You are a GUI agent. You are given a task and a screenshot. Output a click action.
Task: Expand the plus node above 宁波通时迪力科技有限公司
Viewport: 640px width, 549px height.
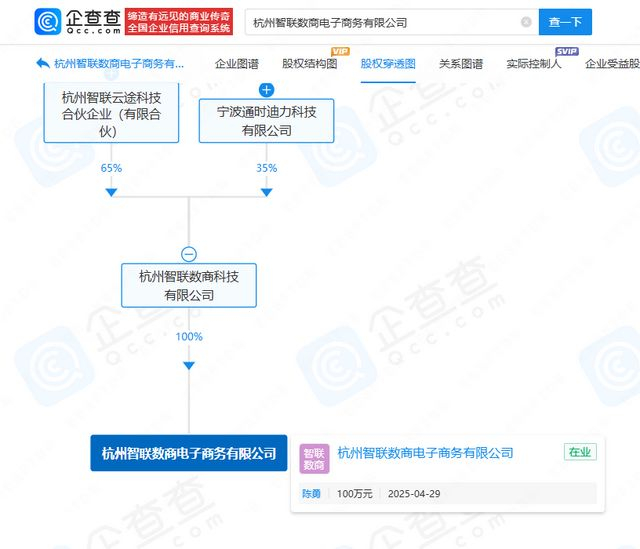pos(267,90)
